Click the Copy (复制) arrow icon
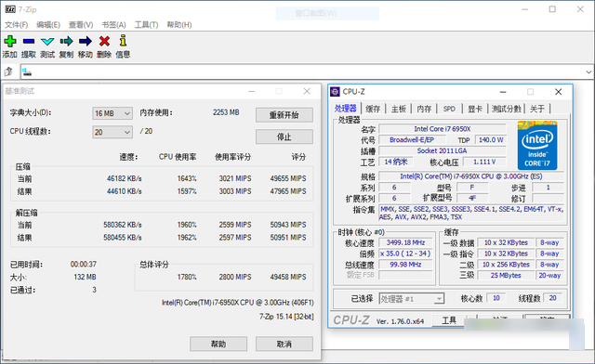This screenshot has height=364, width=595. tap(66, 41)
